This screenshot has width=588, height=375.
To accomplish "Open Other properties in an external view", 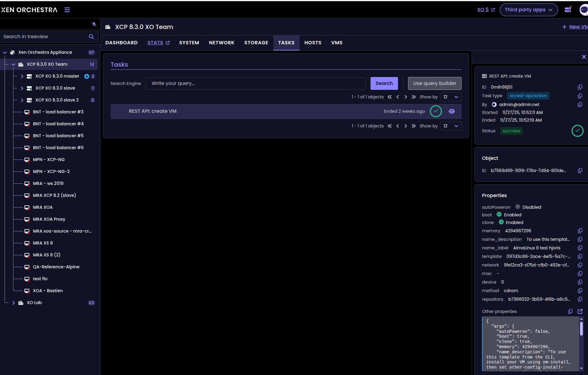I will tap(580, 311).
